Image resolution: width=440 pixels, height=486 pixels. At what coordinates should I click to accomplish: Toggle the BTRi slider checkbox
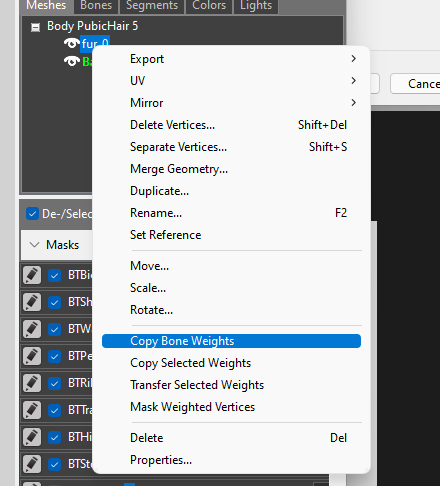(x=54, y=384)
